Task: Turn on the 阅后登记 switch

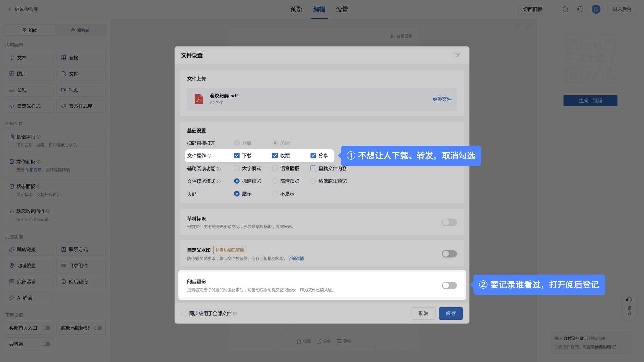Action: (x=449, y=285)
